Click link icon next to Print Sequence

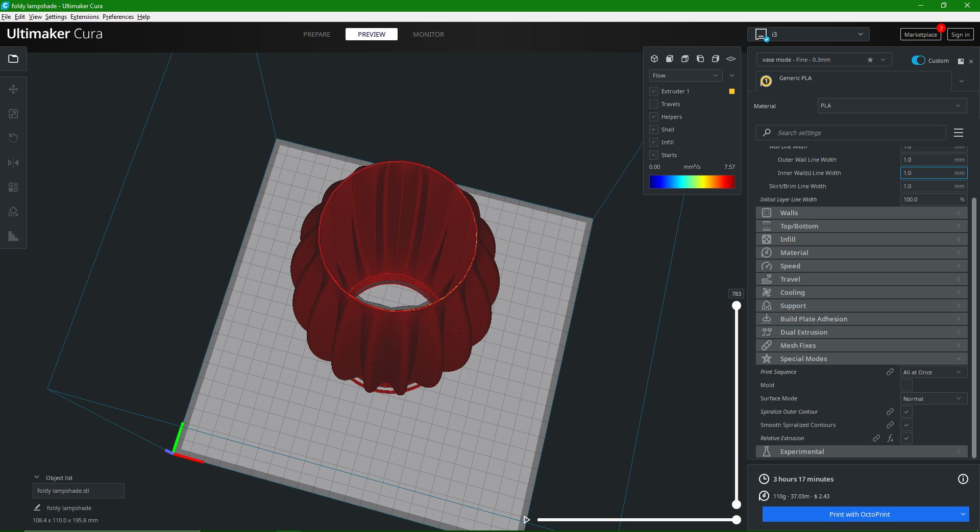click(x=890, y=372)
